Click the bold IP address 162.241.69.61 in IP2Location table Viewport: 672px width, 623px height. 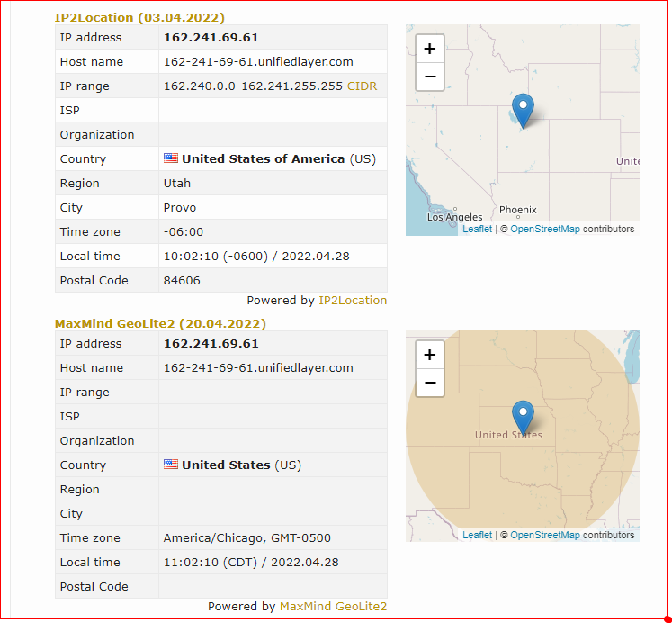[211, 37]
